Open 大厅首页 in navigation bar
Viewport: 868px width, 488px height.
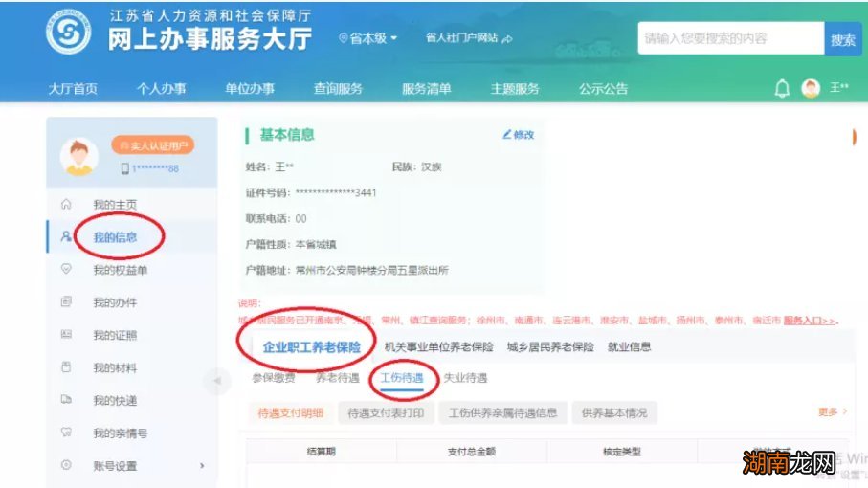click(73, 89)
